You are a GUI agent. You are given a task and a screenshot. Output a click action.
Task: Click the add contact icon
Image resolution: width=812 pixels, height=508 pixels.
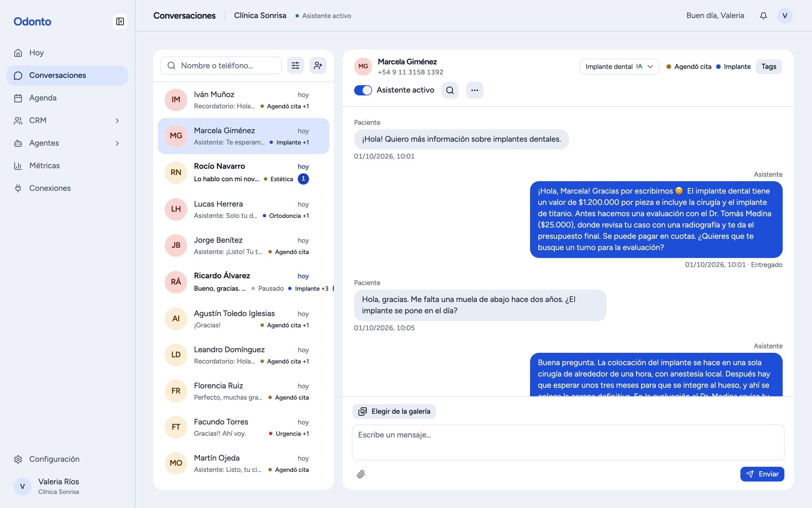click(318, 65)
